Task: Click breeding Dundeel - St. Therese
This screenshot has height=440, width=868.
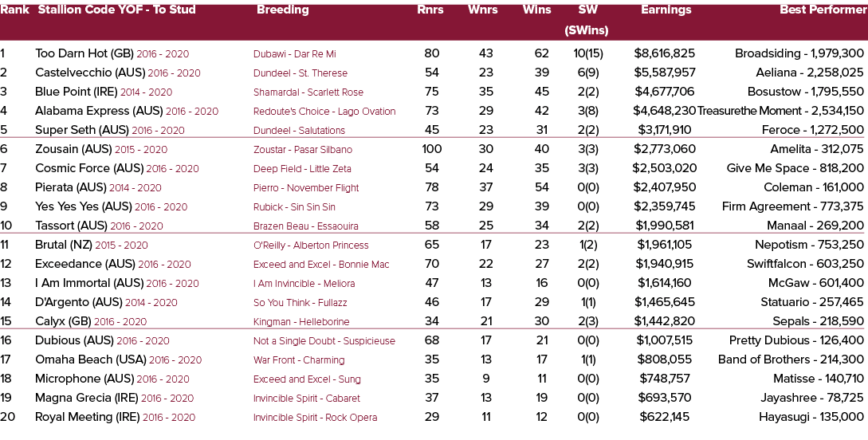Action: 300,73
